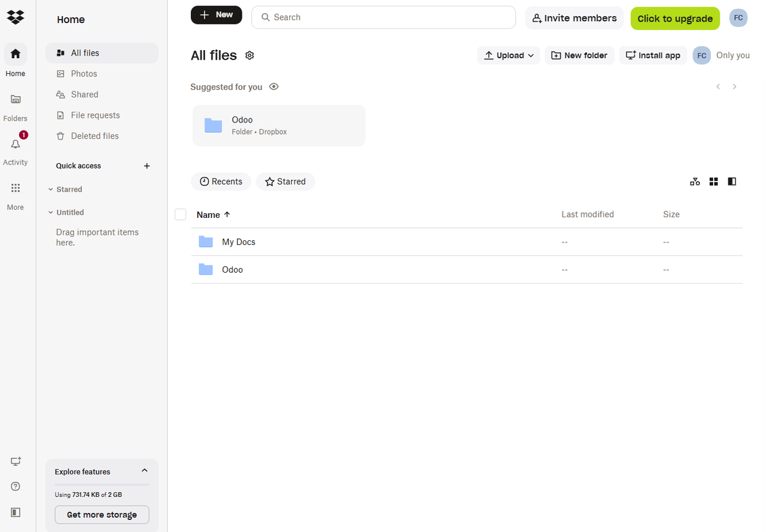Open Activity bell notifications
Viewport: 765px width, 532px height.
click(x=16, y=144)
